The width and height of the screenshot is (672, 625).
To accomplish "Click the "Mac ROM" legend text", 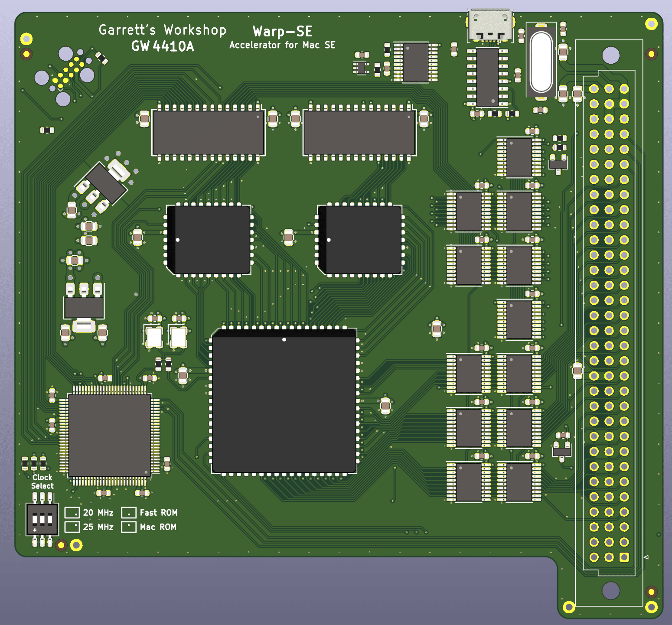I will [158, 527].
